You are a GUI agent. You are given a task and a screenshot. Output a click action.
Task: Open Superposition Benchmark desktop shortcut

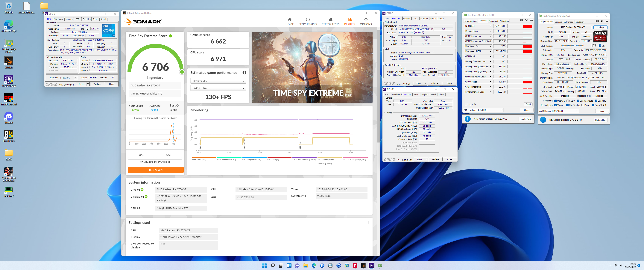(x=9, y=174)
